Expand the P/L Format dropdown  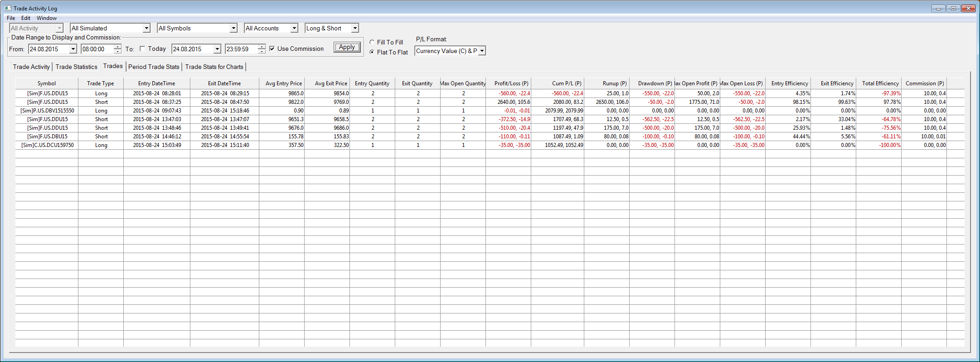click(x=482, y=51)
